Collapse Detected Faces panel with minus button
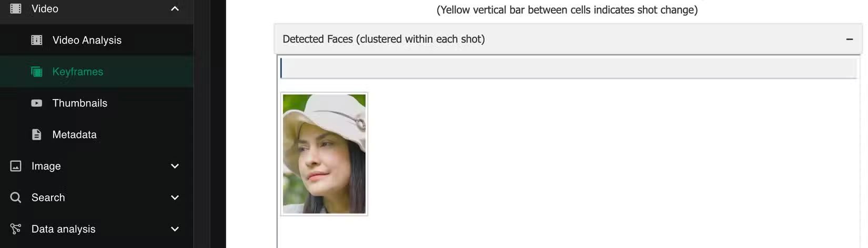Viewport: 868px width, 248px height. 849,39
